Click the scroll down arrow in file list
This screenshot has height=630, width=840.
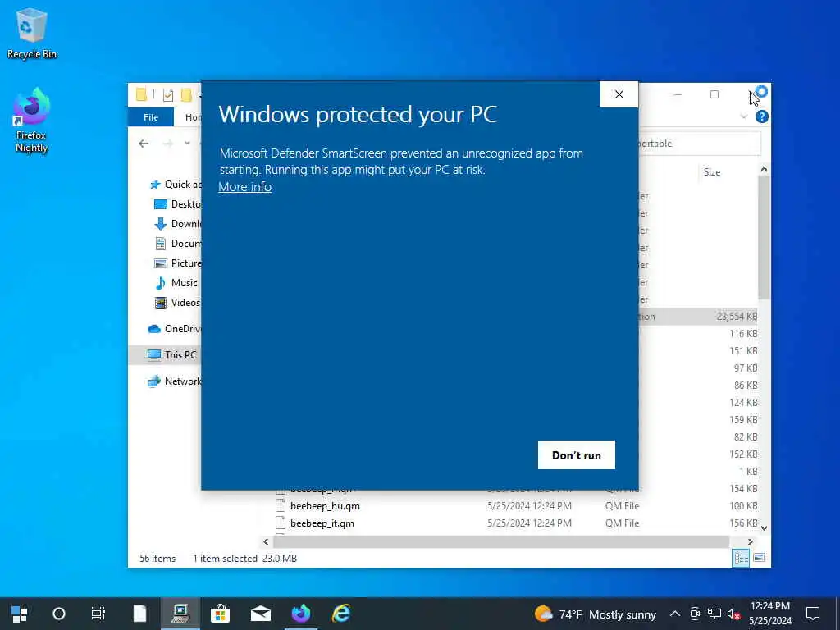click(764, 527)
